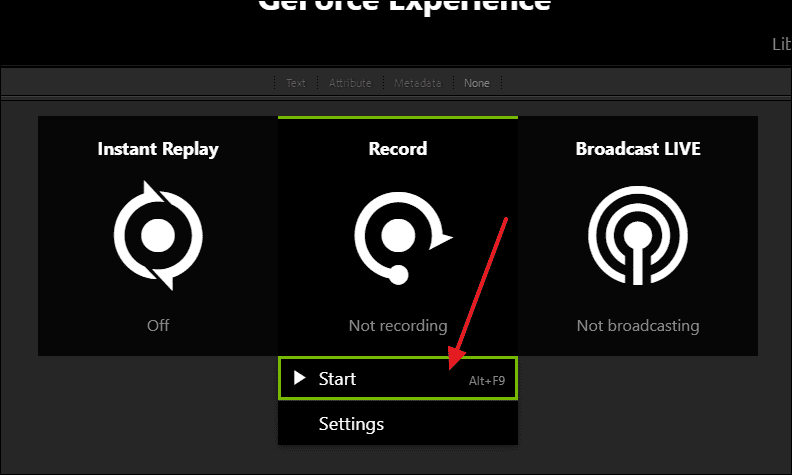
Task: Click the Record circular arrow icon
Action: tap(403, 238)
